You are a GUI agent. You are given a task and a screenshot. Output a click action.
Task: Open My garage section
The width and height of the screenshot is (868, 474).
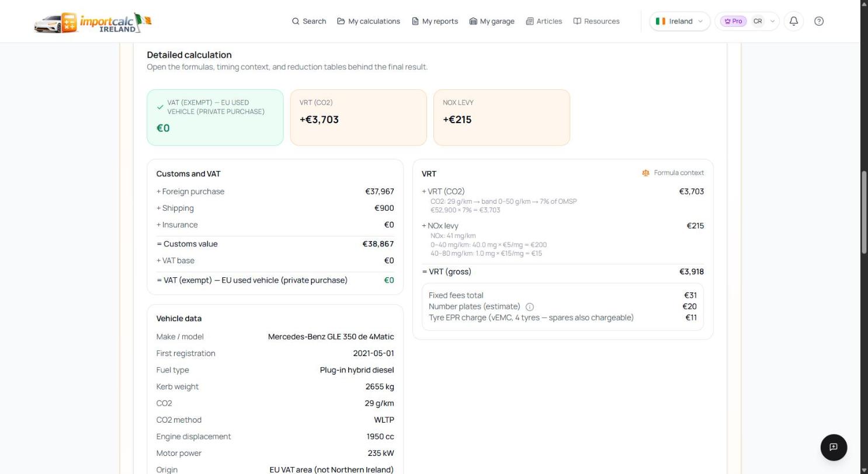[x=492, y=21]
